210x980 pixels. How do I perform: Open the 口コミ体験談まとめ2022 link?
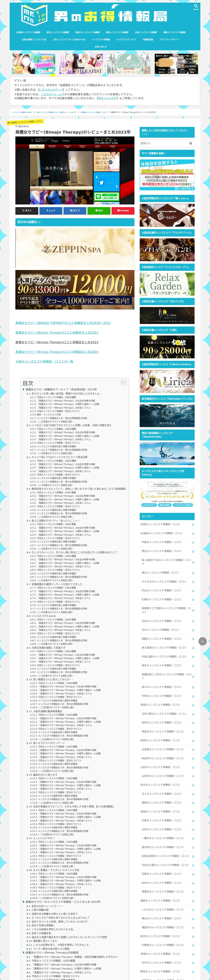(x=57, y=333)
